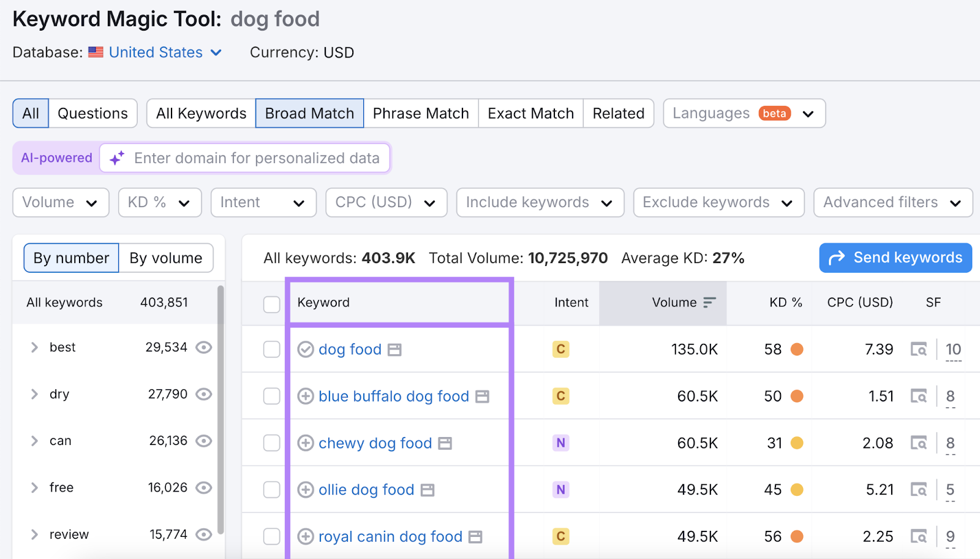Click the Send keywords button
980x559 pixels.
895,257
